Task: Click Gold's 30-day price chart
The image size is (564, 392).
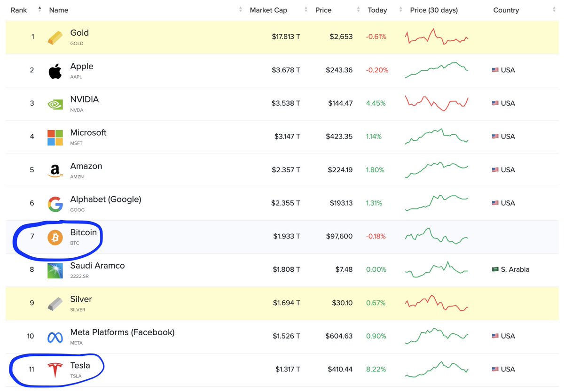Action: [x=437, y=37]
